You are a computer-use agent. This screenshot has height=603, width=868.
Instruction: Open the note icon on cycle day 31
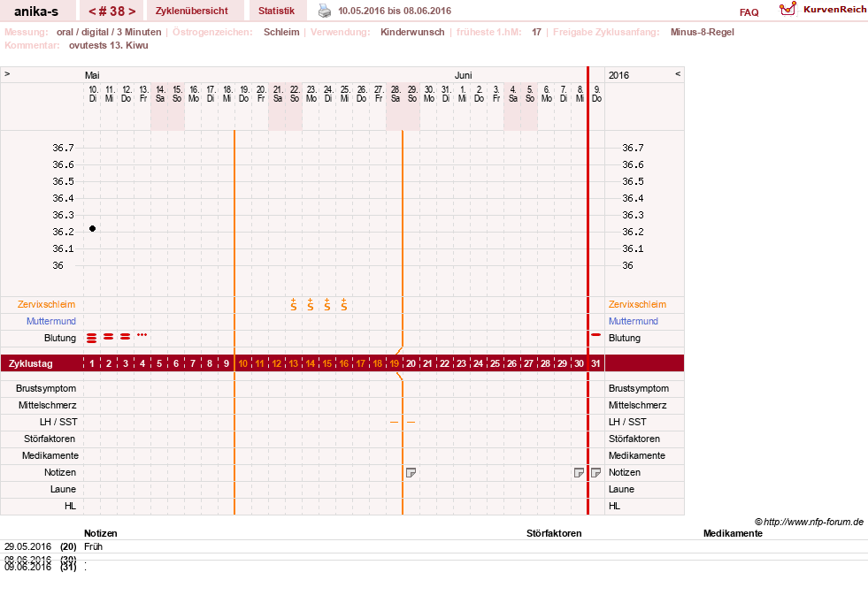(x=596, y=472)
